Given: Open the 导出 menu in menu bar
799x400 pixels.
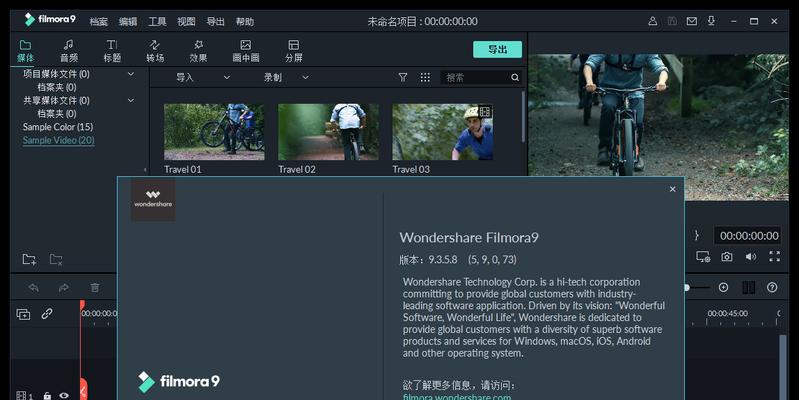Looking at the screenshot, I should tap(215, 21).
